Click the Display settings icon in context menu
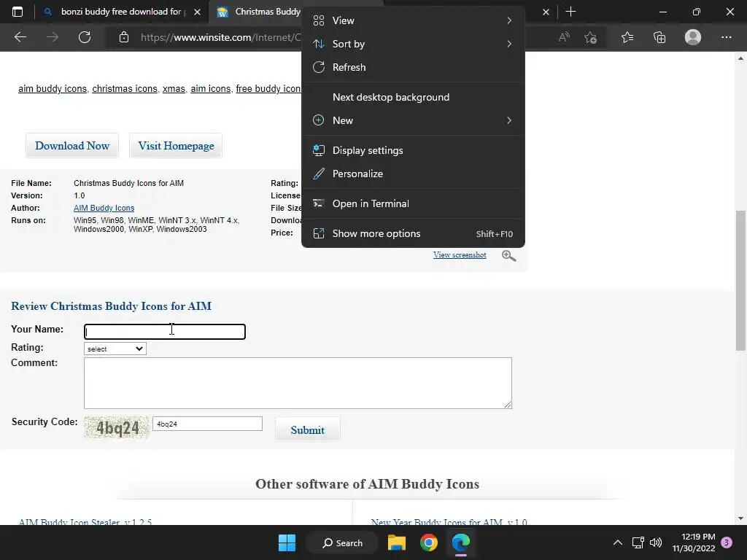Image resolution: width=747 pixels, height=560 pixels. tap(318, 150)
